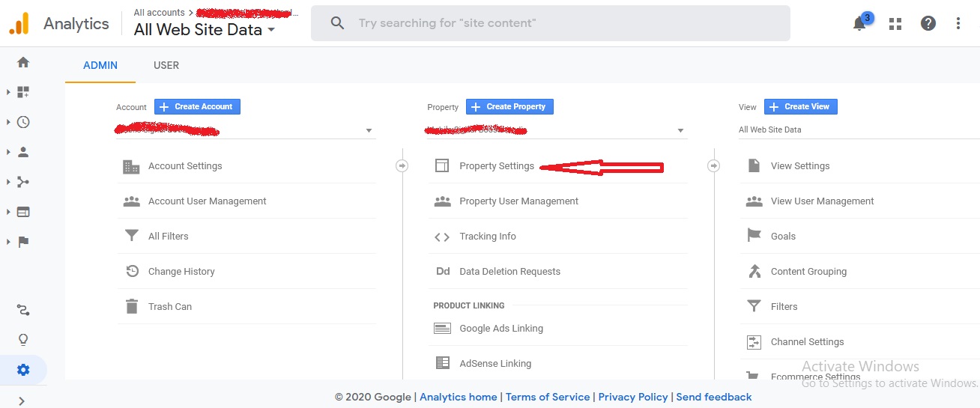Open the Property selector dropdown
The height and width of the screenshot is (408, 980).
coord(557,130)
